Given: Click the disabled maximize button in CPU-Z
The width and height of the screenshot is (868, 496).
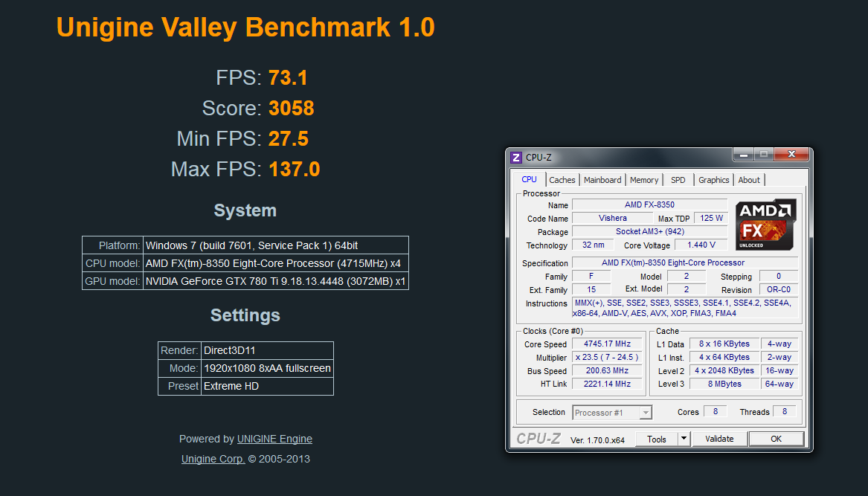Looking at the screenshot, I should coord(763,155).
